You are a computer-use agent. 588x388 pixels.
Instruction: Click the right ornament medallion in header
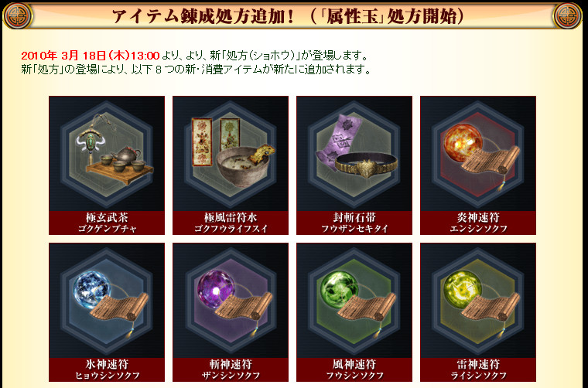567,15
